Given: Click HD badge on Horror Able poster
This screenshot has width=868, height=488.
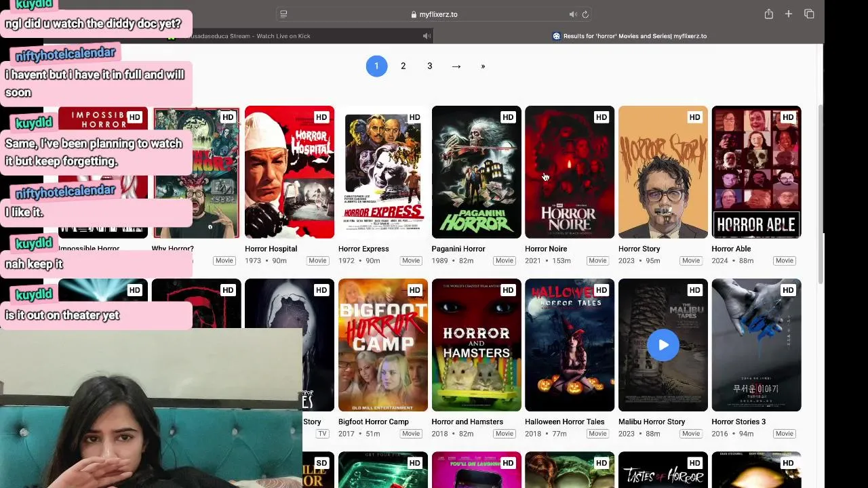Looking at the screenshot, I should [x=788, y=117].
